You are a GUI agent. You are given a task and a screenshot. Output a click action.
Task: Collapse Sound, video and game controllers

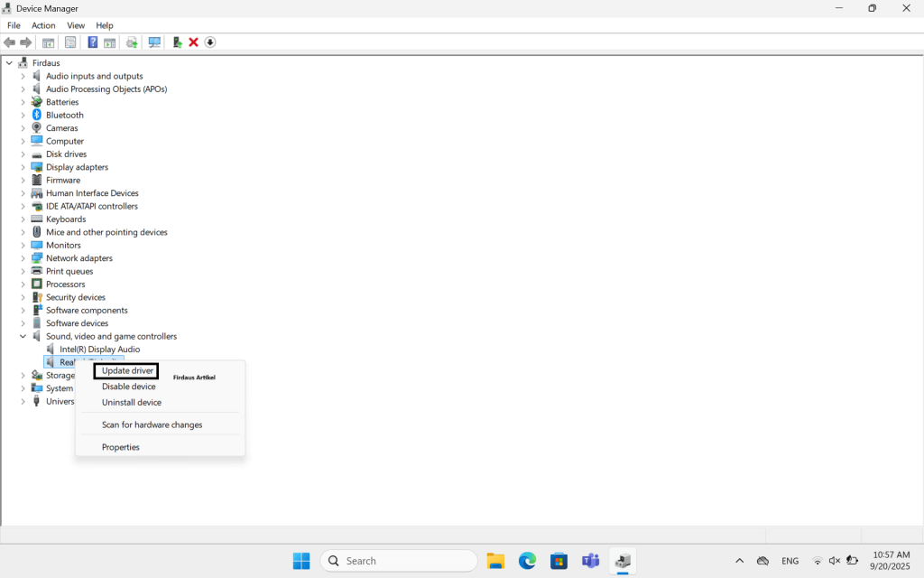pyautogui.click(x=23, y=336)
